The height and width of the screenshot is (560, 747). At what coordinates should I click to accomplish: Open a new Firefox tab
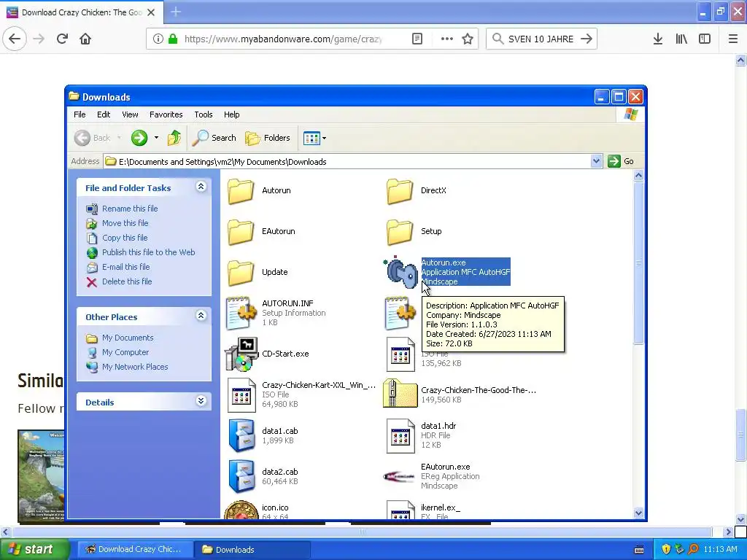176,12
